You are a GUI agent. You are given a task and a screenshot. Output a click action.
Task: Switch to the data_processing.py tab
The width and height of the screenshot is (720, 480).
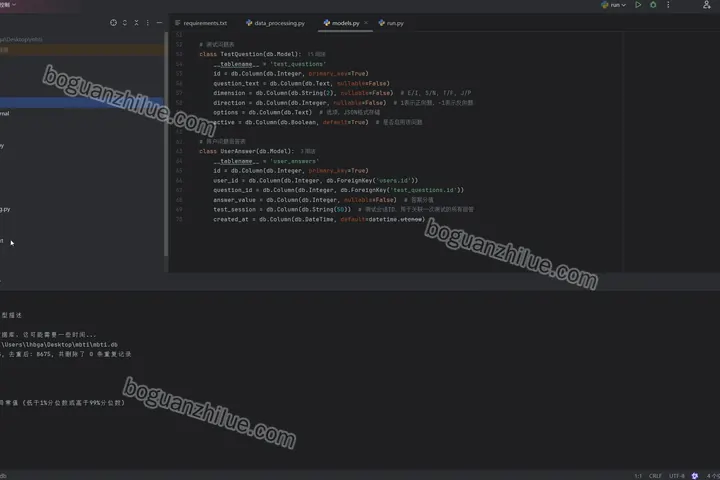[276, 23]
